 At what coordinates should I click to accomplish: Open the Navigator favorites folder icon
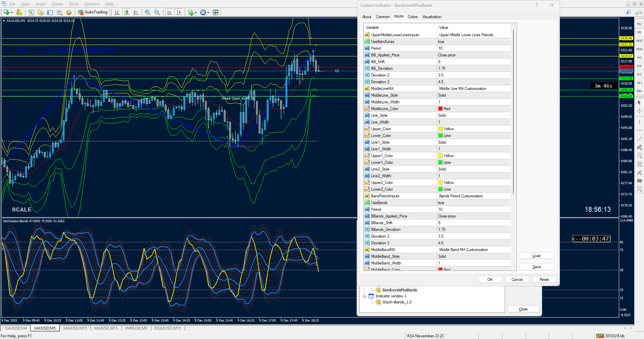41,12
